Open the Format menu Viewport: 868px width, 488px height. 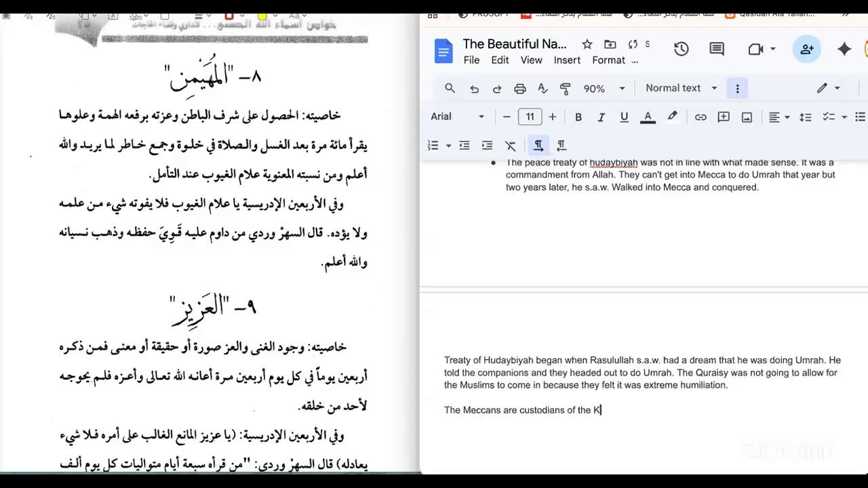click(608, 60)
